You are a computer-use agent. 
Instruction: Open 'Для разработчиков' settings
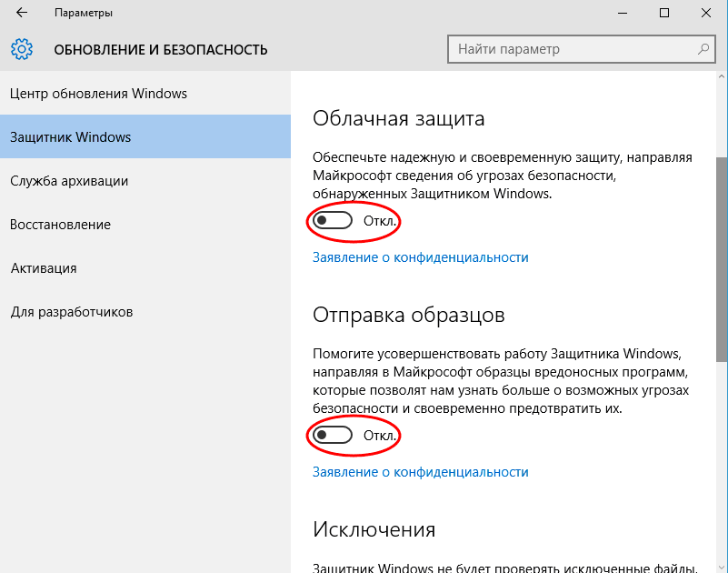[72, 312]
